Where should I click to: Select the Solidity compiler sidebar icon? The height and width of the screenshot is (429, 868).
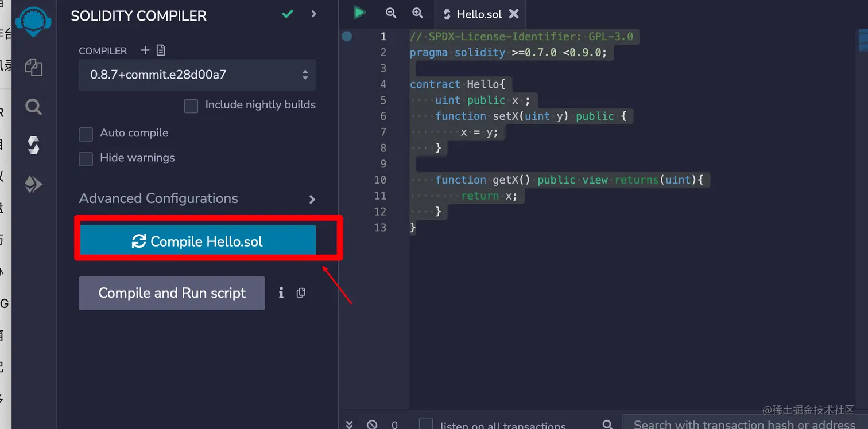click(x=33, y=146)
